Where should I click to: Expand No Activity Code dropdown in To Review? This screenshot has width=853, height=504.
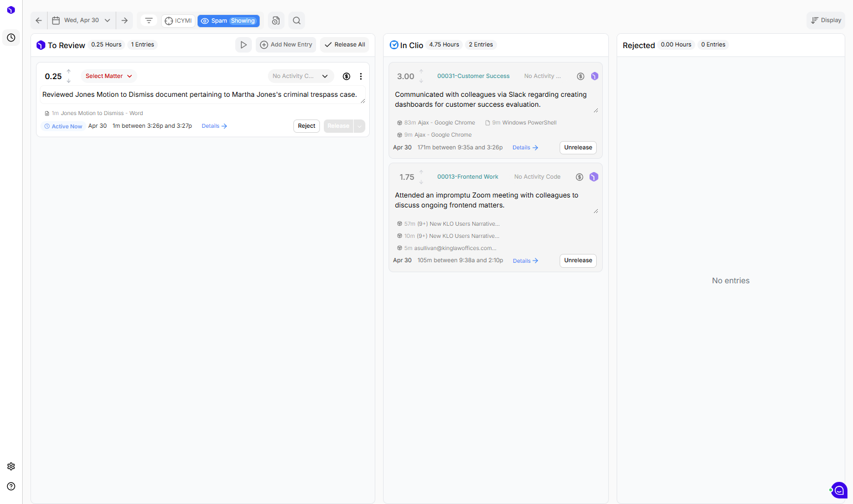pyautogui.click(x=301, y=76)
